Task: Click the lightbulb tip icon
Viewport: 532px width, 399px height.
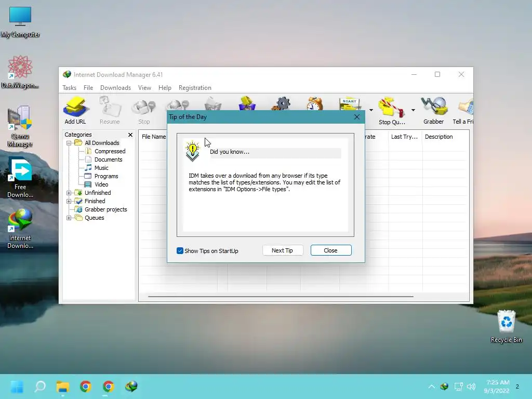Action: tap(192, 151)
